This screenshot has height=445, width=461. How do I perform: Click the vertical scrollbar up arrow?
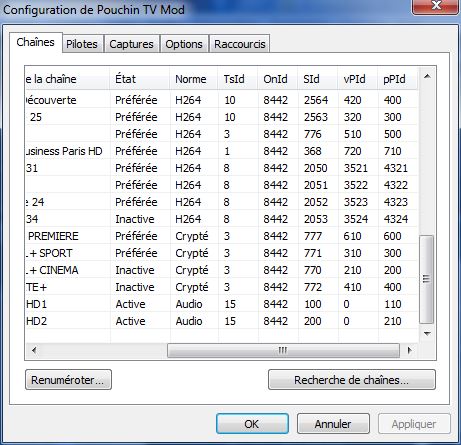[427, 77]
